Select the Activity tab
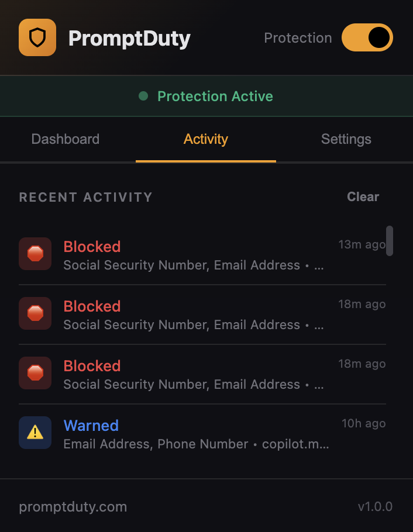The width and height of the screenshot is (413, 532). click(205, 139)
